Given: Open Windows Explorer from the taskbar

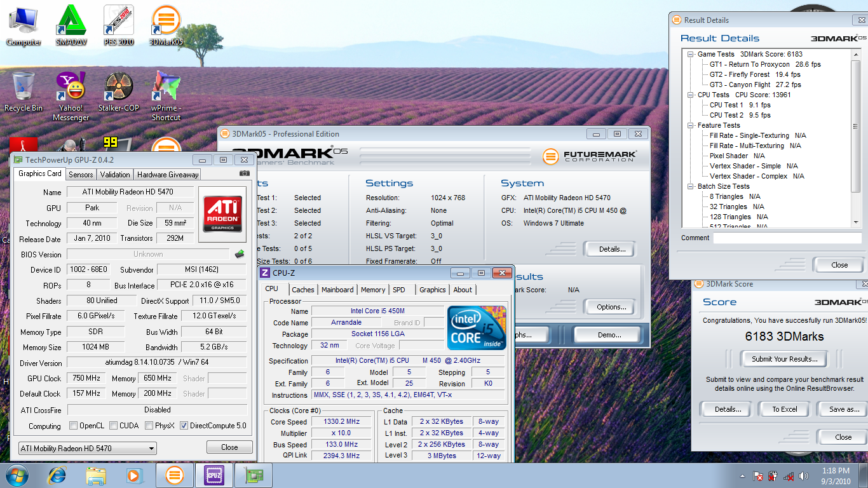Looking at the screenshot, I should 97,475.
